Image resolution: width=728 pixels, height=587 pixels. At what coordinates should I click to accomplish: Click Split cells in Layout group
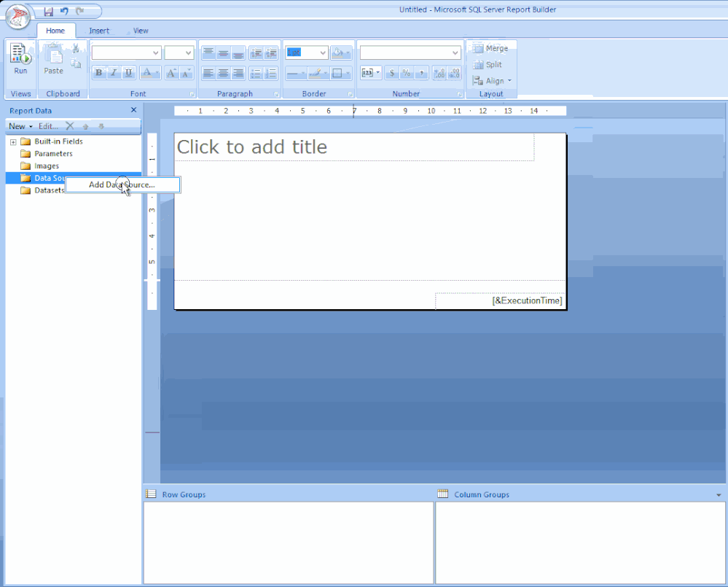[488, 65]
